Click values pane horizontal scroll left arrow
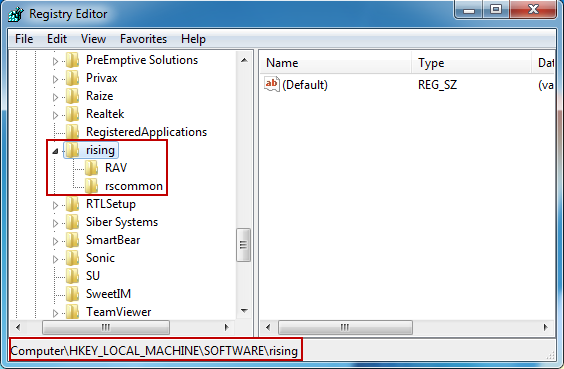 pyautogui.click(x=268, y=327)
